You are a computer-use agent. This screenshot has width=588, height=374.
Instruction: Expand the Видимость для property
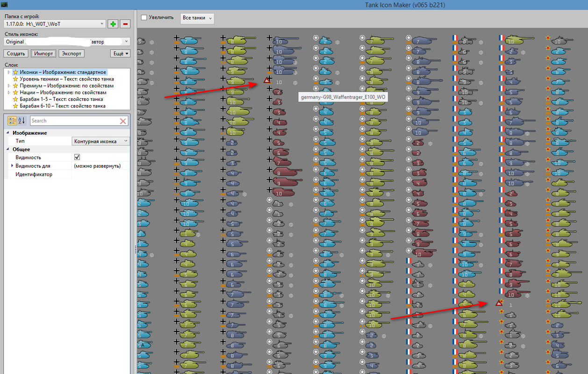[x=12, y=166]
